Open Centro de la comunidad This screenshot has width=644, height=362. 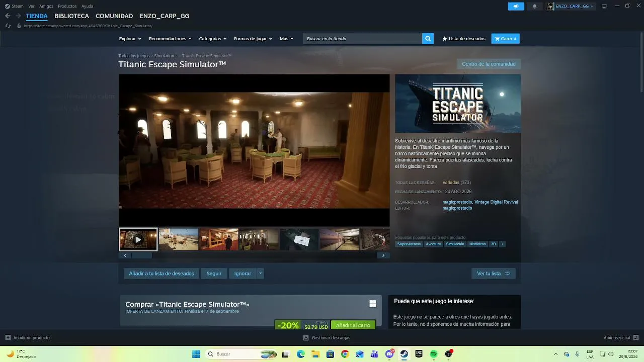pyautogui.click(x=489, y=64)
